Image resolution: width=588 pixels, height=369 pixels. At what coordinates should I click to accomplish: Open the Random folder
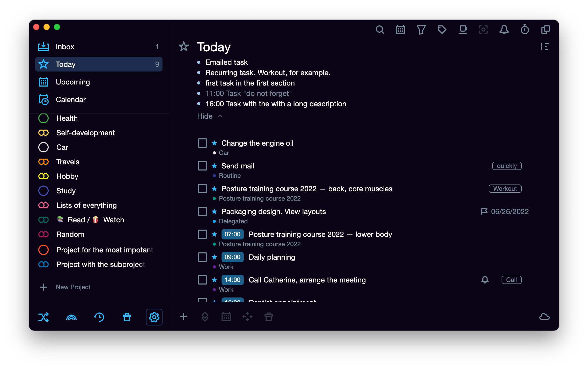point(99,234)
